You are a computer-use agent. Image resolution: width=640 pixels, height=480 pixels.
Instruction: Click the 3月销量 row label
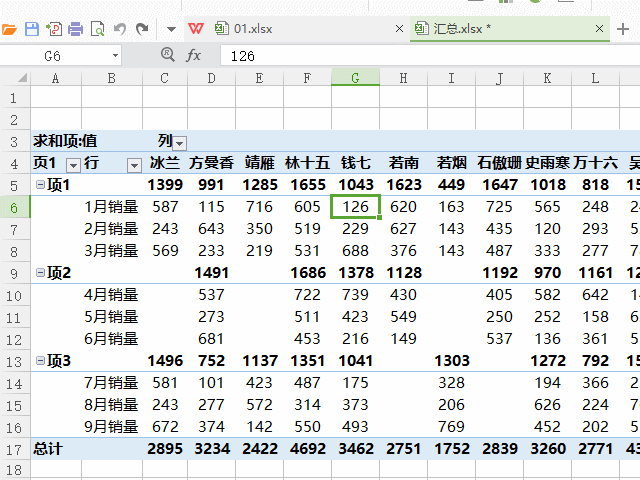[x=111, y=251]
